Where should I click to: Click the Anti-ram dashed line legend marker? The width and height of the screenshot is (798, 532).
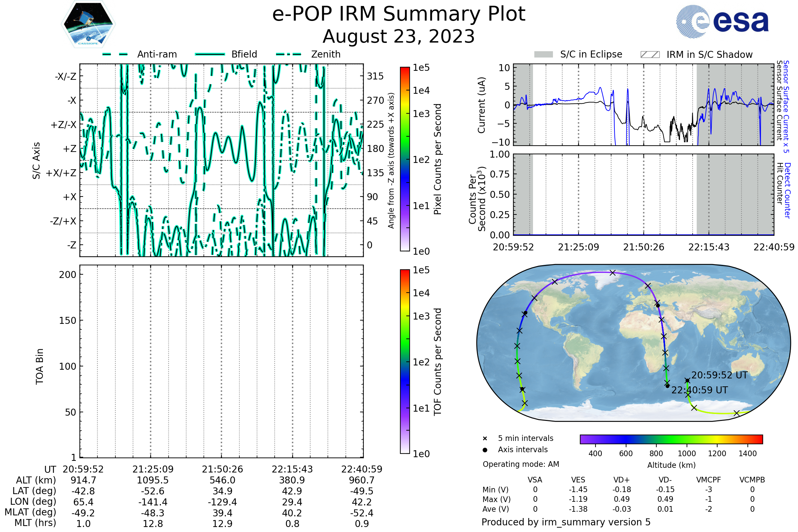pyautogui.click(x=115, y=54)
